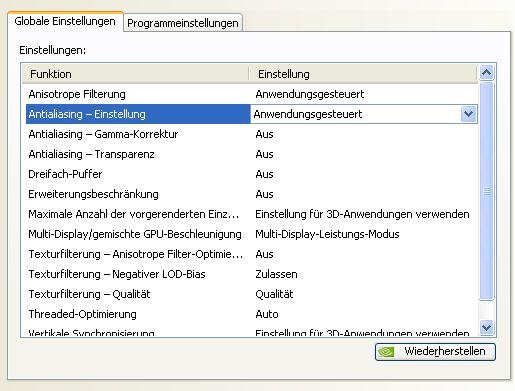Click Aus value for Dreifach-Puffer
Viewport: 515px width, 391px height.
coord(264,174)
